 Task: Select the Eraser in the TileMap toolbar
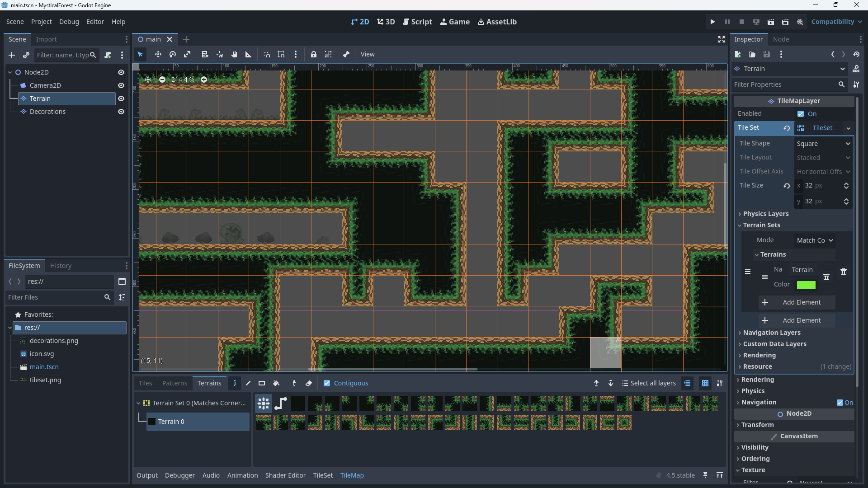(x=309, y=383)
